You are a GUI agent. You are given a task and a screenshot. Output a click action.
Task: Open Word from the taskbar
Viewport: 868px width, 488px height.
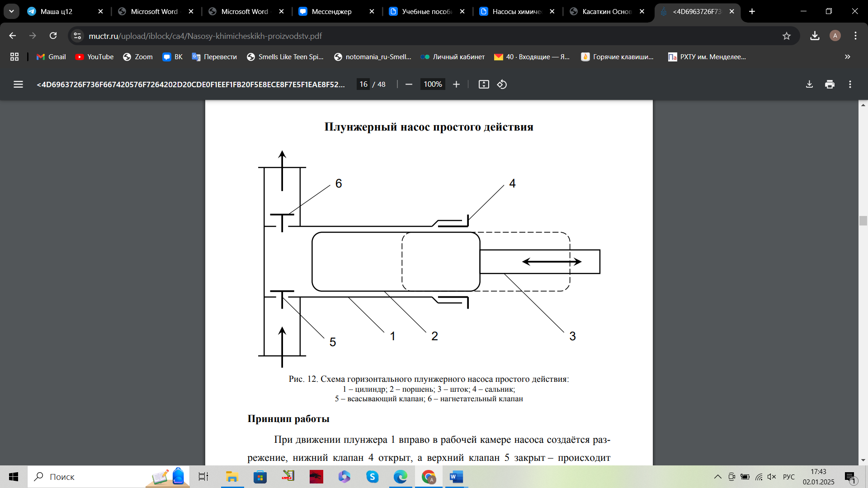[x=456, y=477]
